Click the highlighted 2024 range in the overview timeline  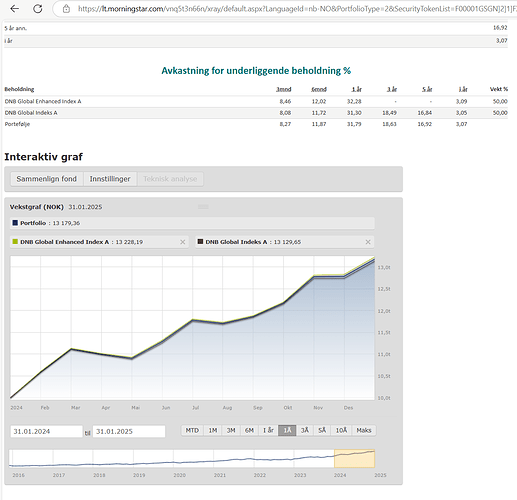coord(354,459)
